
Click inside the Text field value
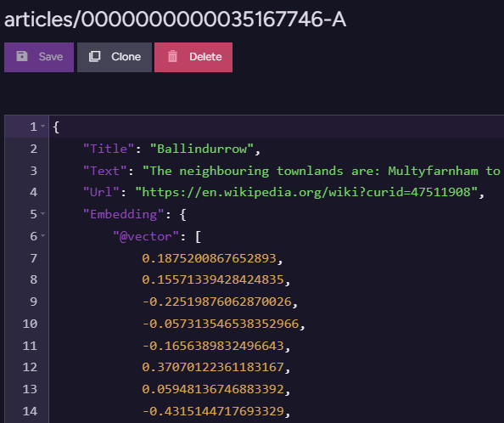pos(322,171)
